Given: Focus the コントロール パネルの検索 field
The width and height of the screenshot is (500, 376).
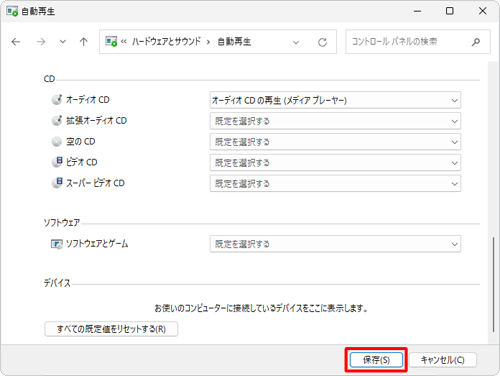Looking at the screenshot, I should pyautogui.click(x=418, y=42).
